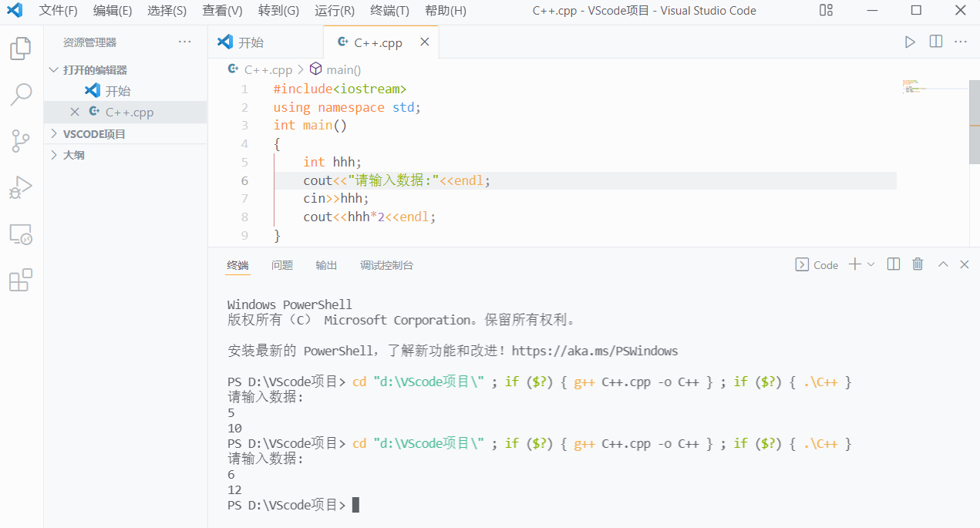Open the Search view
980x528 pixels.
(21, 94)
